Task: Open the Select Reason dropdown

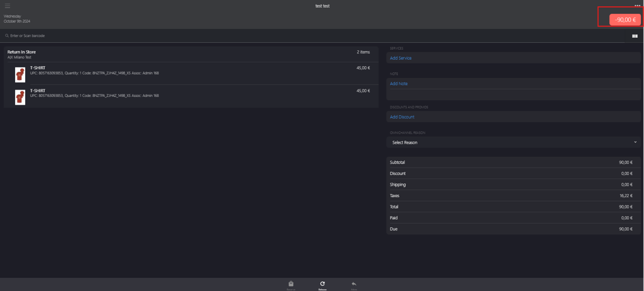Action: point(513,142)
